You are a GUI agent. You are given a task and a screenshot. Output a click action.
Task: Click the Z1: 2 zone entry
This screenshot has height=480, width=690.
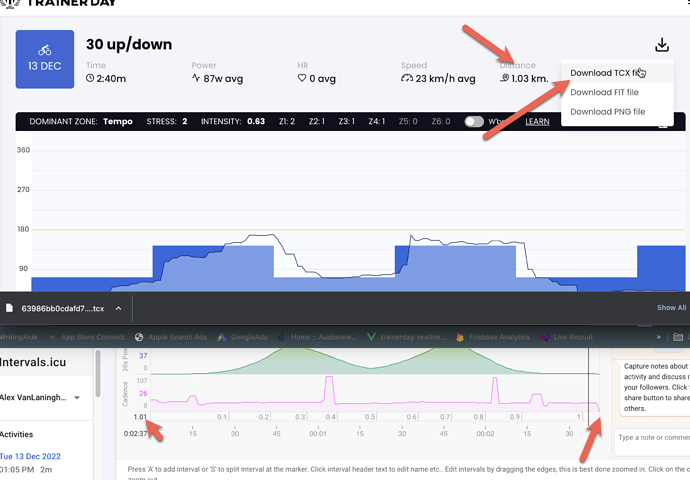(286, 121)
